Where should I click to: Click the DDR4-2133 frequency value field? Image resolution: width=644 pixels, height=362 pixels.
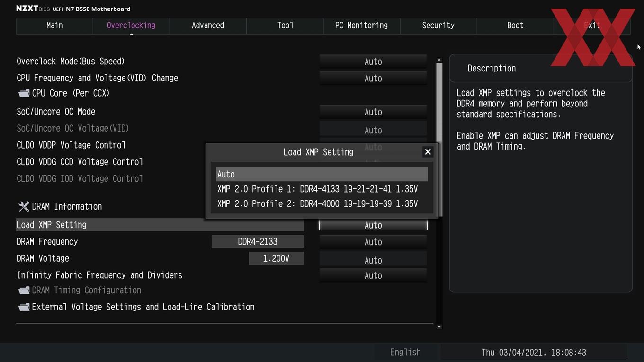[x=258, y=242]
